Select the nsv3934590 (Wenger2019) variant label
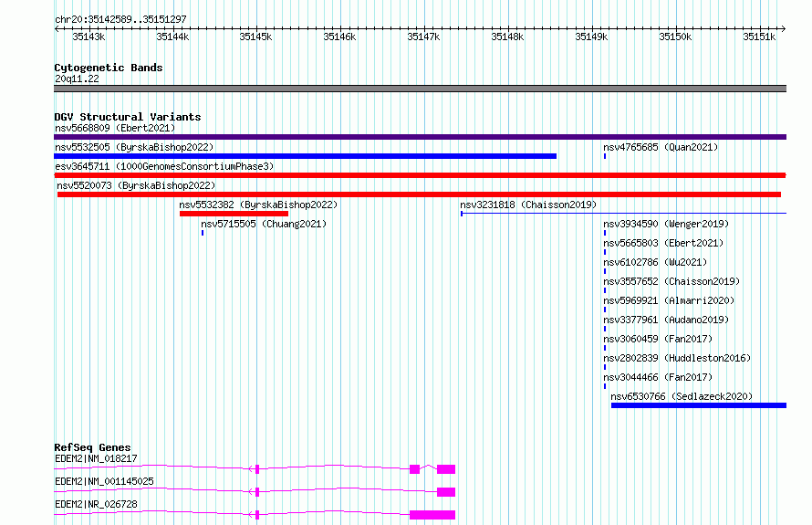812x525 pixels. tap(666, 224)
